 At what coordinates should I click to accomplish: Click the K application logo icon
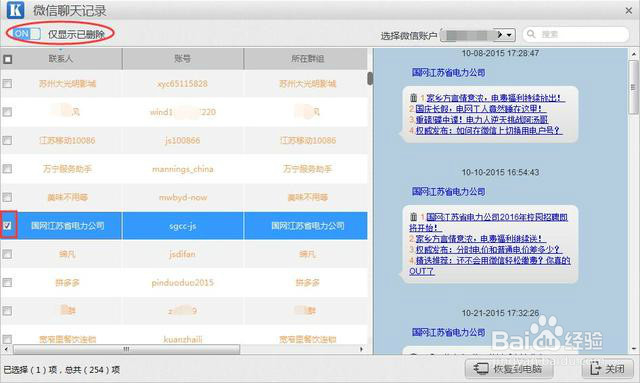16,10
